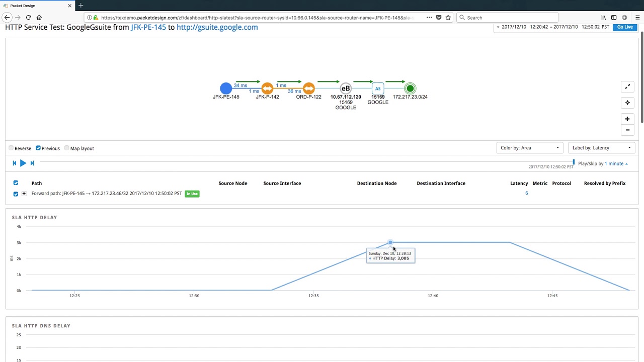Click the 36 ms link label
Viewport: 644px width, 362px height.
294,91
